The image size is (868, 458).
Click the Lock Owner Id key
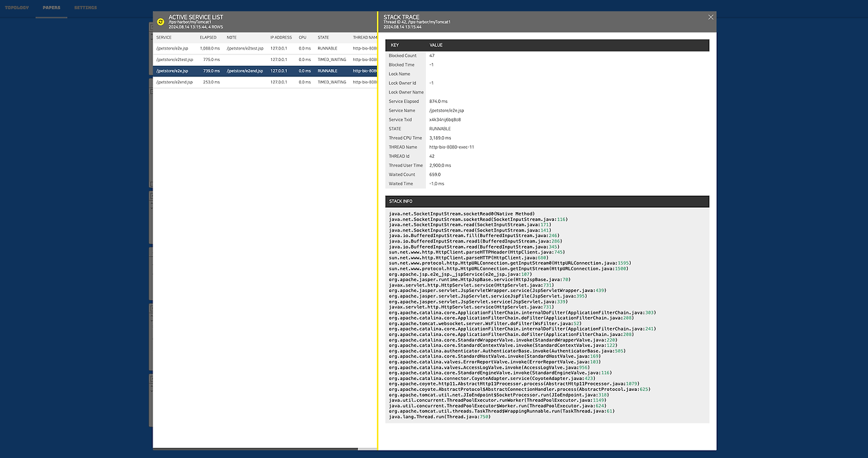pyautogui.click(x=402, y=83)
